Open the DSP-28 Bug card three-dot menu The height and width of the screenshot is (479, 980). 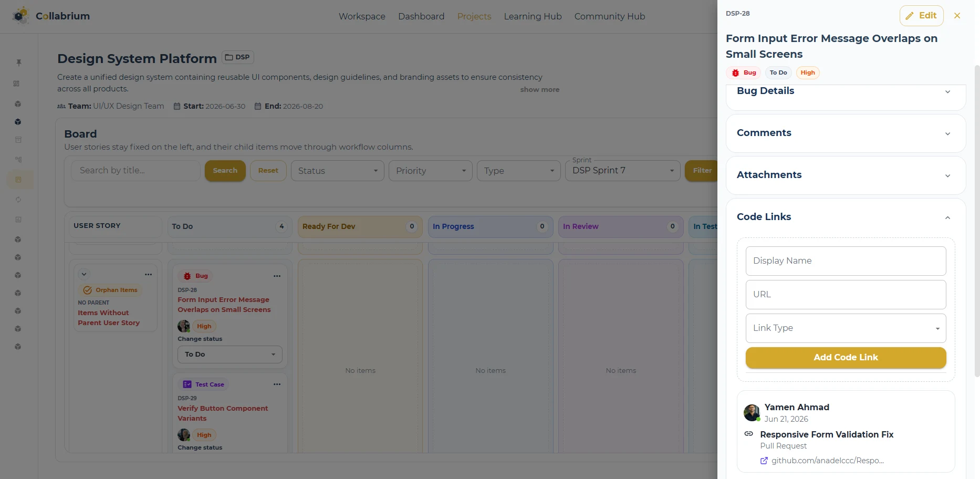[x=277, y=276]
